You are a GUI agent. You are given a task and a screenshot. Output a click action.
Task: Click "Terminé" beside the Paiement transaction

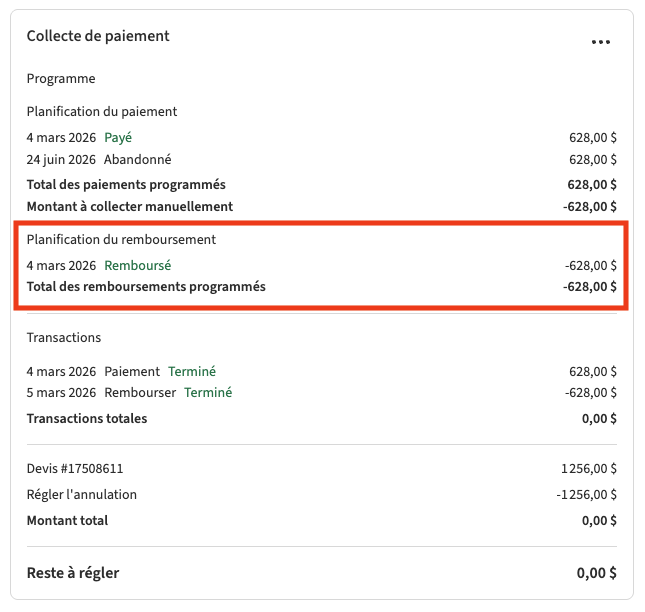[x=192, y=371]
